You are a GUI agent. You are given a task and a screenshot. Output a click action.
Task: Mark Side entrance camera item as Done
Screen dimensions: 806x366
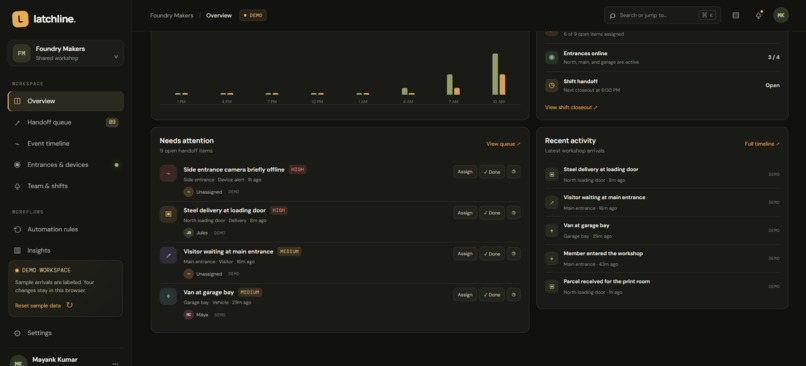tap(492, 172)
